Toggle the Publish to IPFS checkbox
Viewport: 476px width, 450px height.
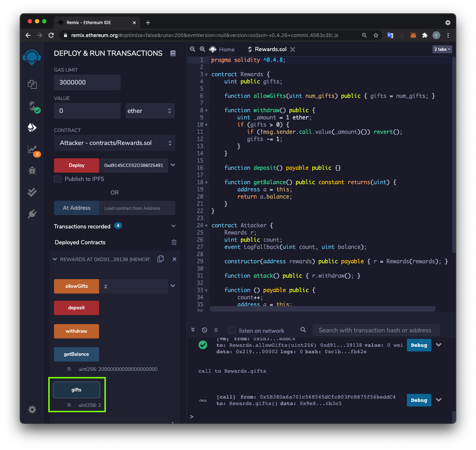click(x=58, y=179)
